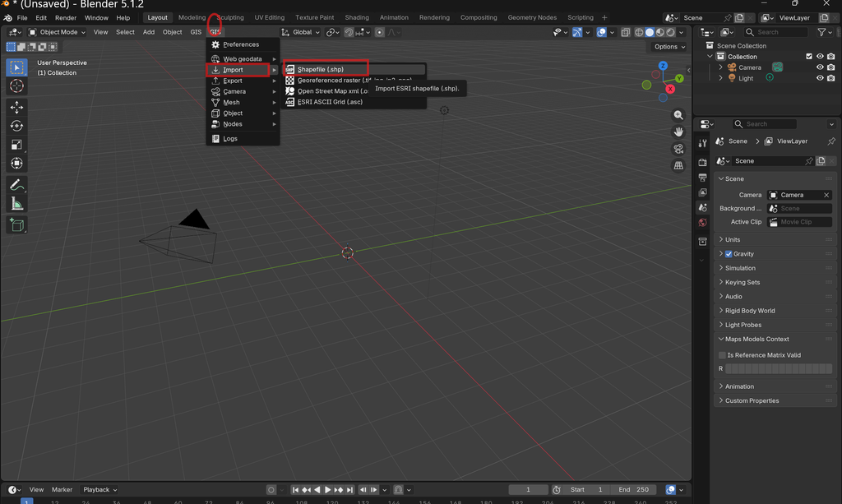The image size is (842, 504).
Task: Click the Playback menu in timeline
Action: coord(99,489)
